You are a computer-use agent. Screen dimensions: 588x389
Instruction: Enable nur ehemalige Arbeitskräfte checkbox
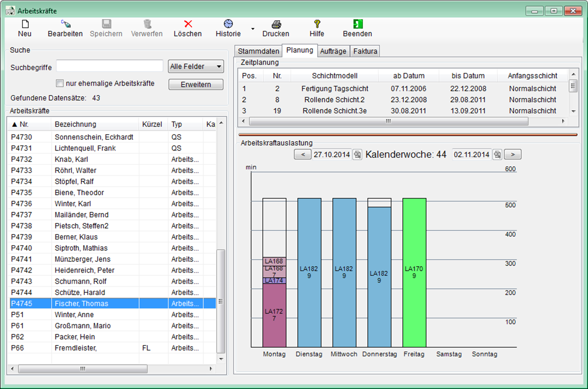tap(60, 83)
